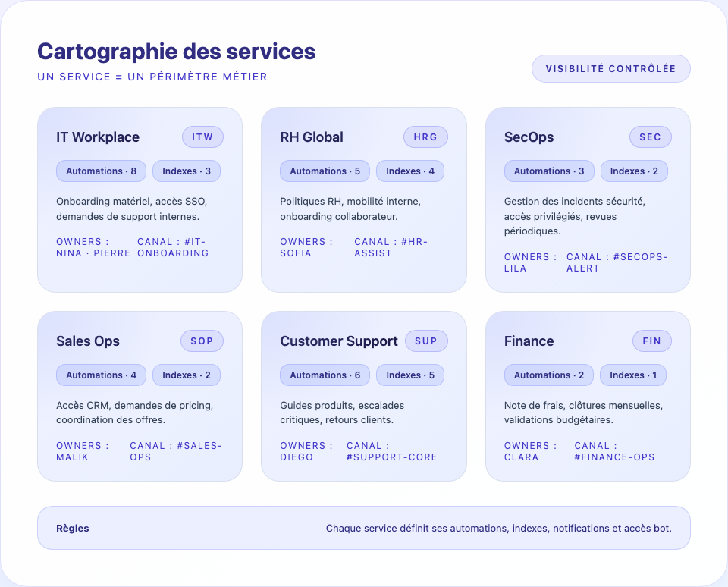Click the ITW badge on IT Workplace card
Screen dimensions: 728x587
tap(201, 137)
